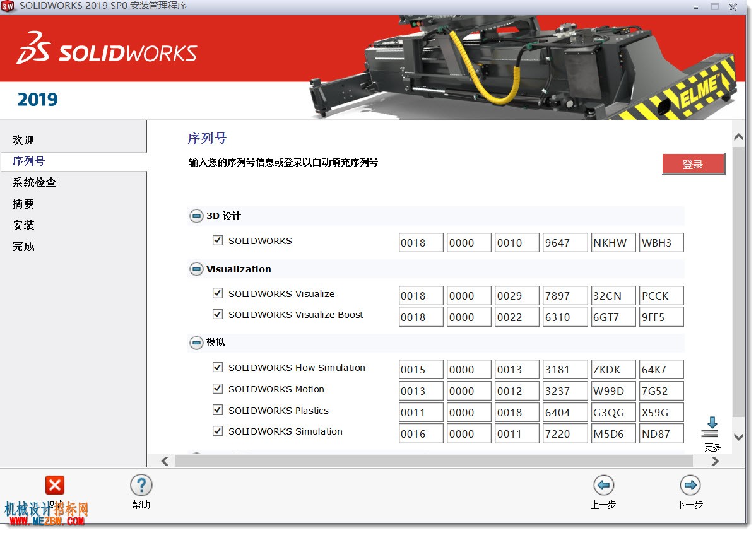Click Visualize third field 0029
The image size is (756, 533).
pos(517,295)
